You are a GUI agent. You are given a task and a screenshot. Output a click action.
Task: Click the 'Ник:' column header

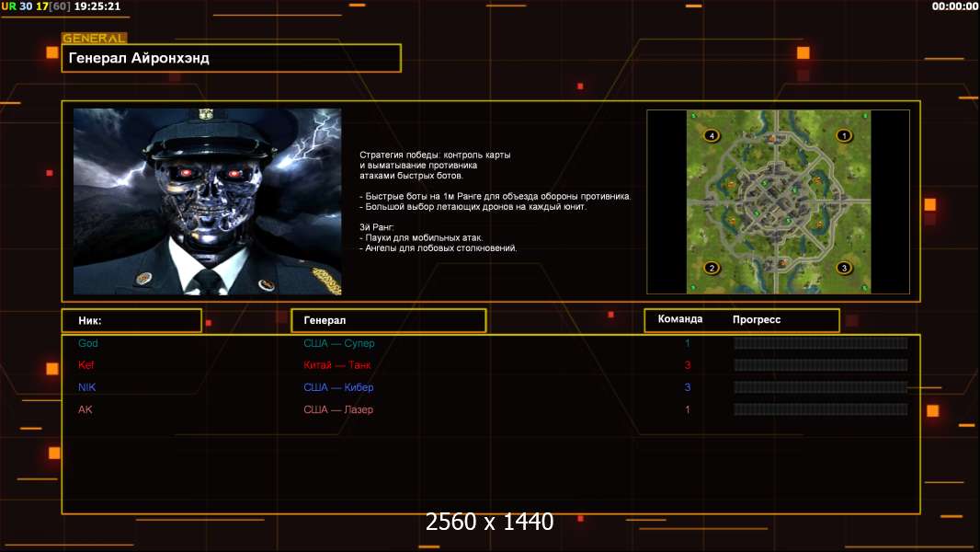point(131,320)
